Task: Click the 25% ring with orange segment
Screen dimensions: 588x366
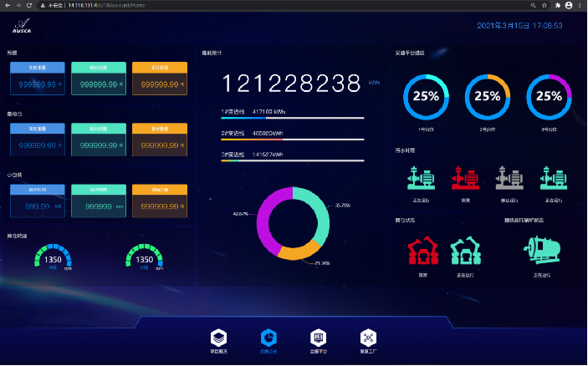Action: 488,97
